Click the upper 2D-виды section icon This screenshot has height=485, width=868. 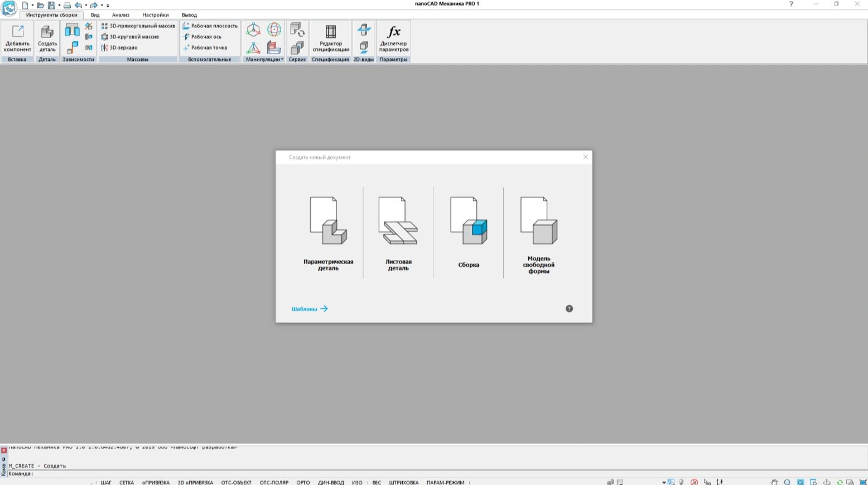(x=364, y=29)
